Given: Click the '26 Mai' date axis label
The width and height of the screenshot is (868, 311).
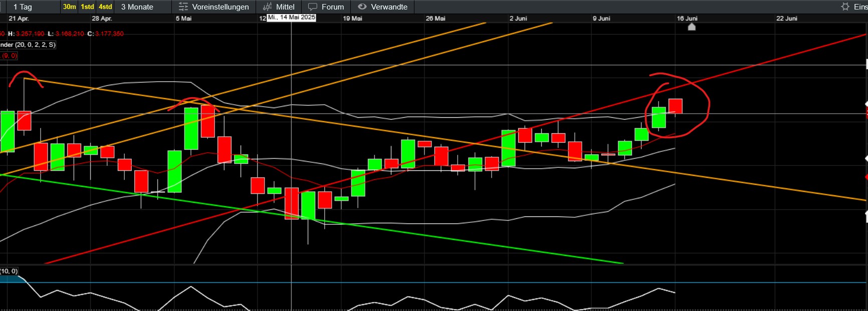Looking at the screenshot, I should [436, 19].
